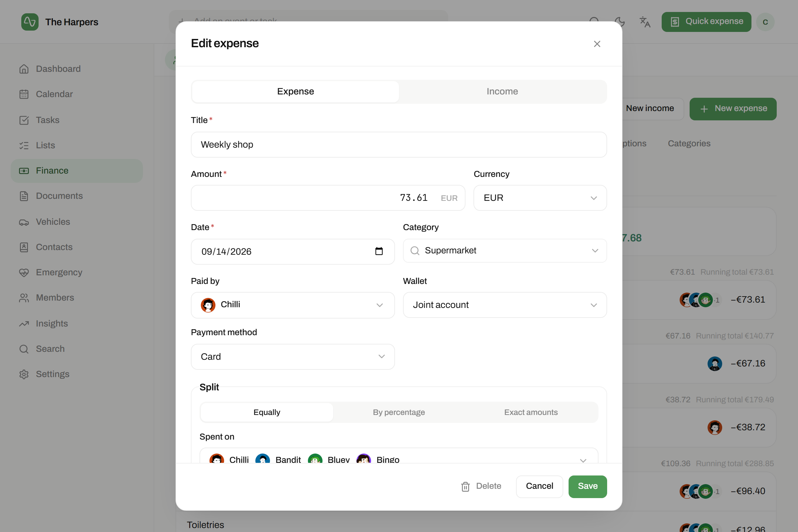Open Documents in the sidebar
798x532 pixels.
tap(77, 196)
